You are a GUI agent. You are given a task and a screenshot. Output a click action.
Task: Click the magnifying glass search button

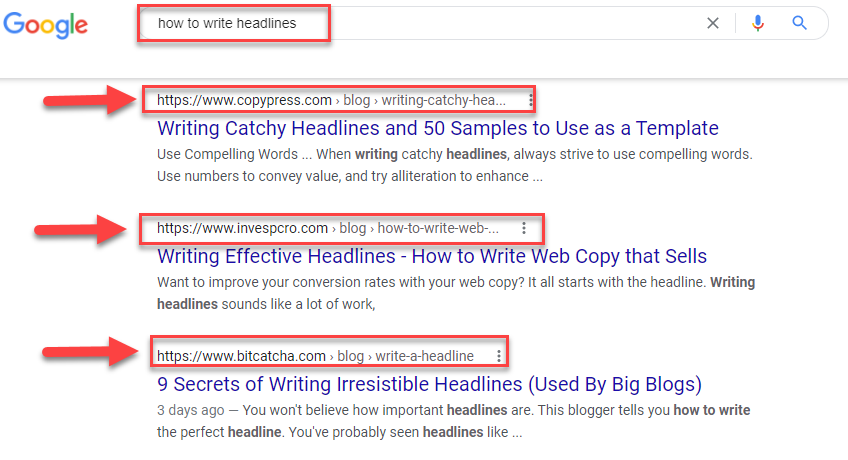point(799,23)
